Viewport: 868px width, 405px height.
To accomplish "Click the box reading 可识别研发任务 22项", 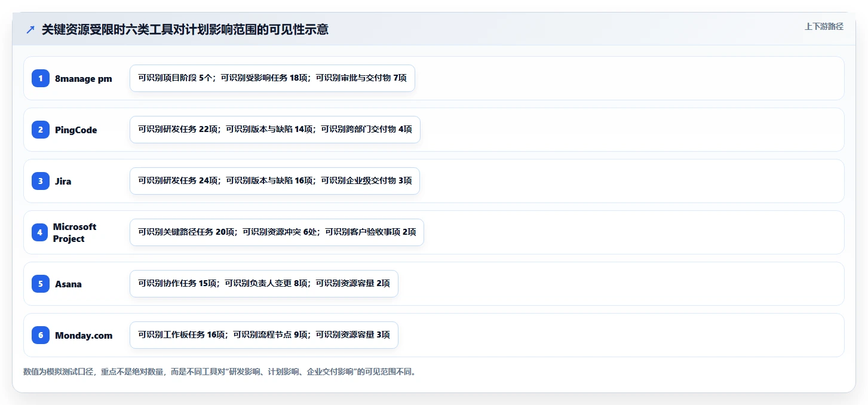I will pos(275,130).
